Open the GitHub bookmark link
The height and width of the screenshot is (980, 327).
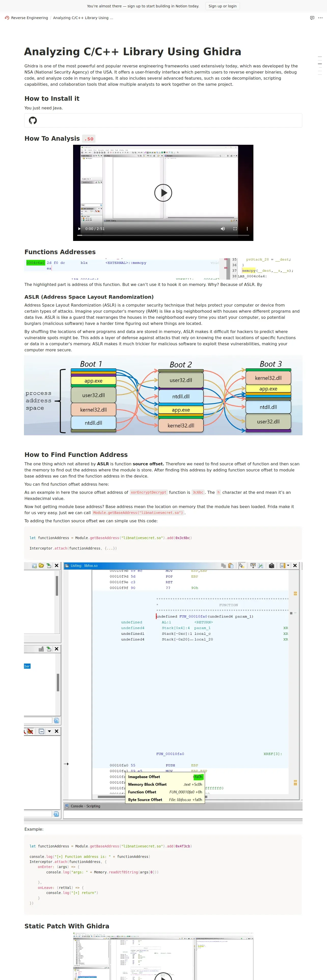click(163, 121)
